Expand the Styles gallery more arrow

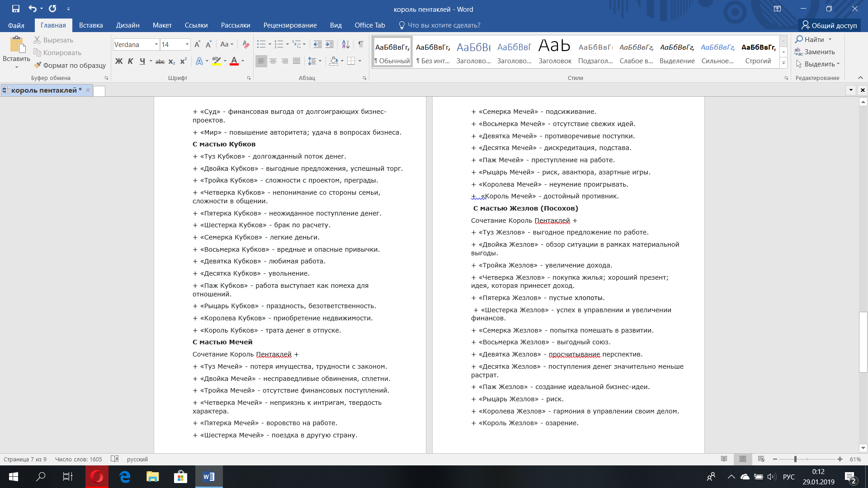pos(784,63)
